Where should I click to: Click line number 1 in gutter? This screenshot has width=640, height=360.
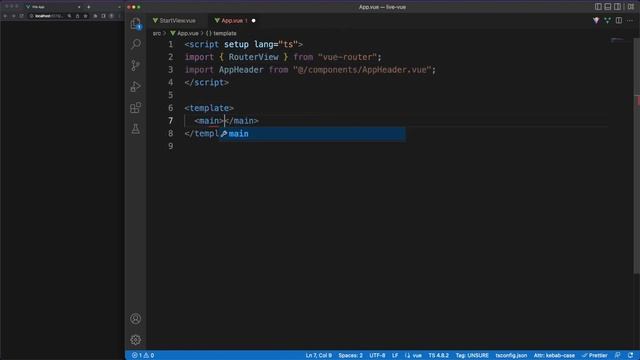click(171, 44)
